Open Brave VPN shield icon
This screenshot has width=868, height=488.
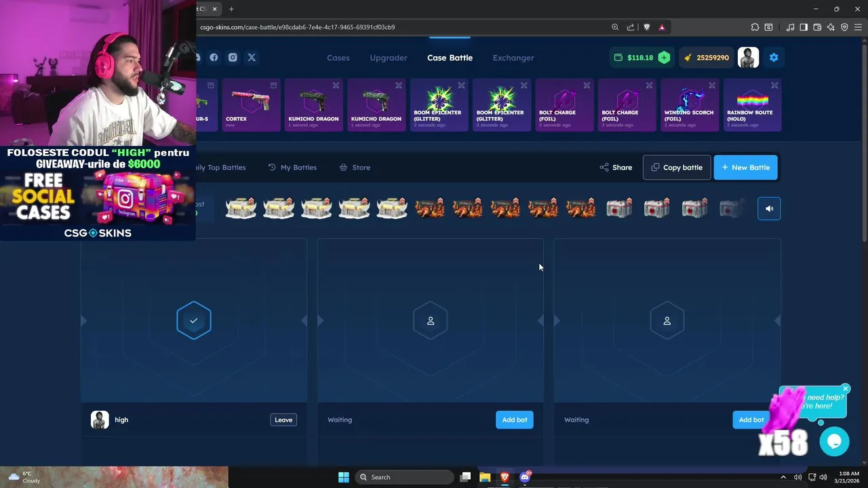click(x=844, y=27)
